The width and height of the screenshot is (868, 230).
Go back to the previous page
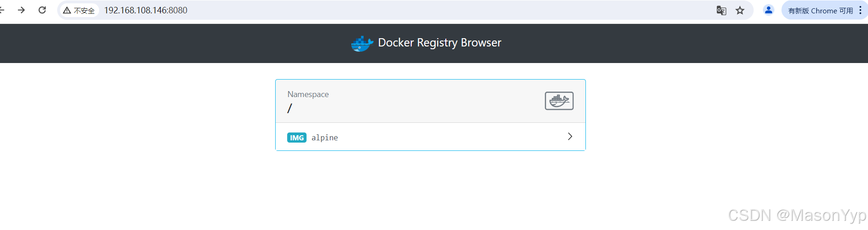[2, 10]
